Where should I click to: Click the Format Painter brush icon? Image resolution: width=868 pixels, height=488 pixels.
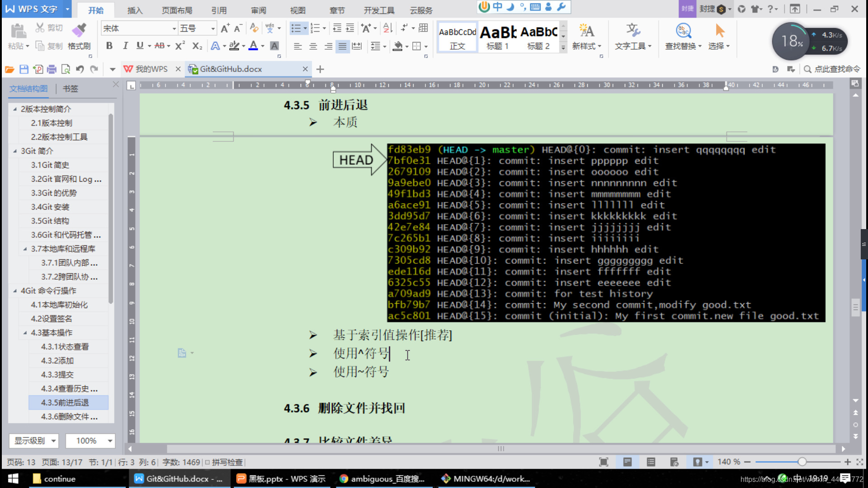coord(79,30)
